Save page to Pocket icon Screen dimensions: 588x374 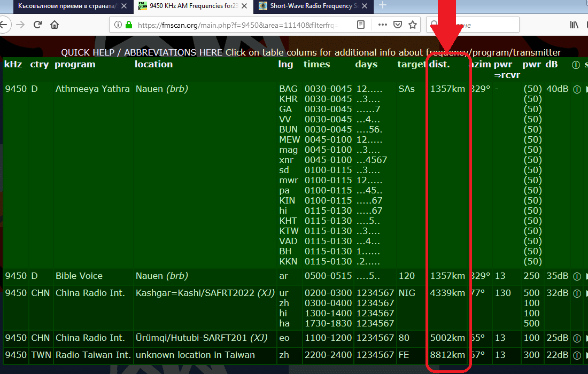pyautogui.click(x=398, y=25)
